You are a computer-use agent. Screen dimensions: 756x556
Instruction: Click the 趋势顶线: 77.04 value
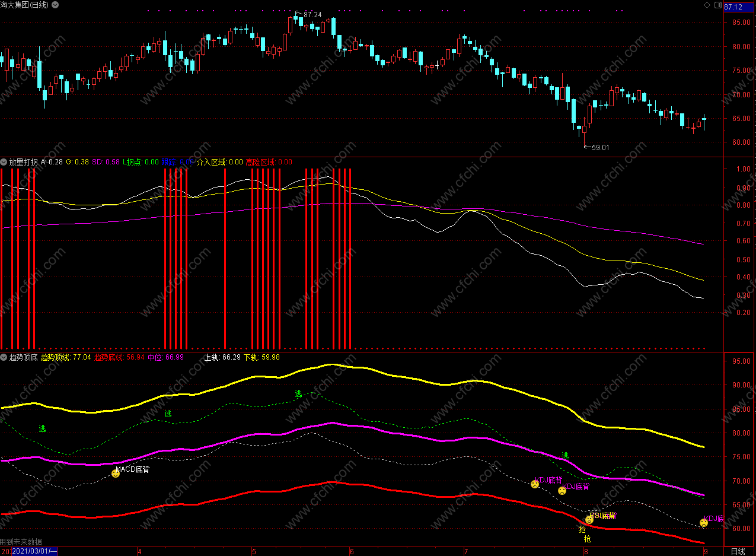click(66, 357)
